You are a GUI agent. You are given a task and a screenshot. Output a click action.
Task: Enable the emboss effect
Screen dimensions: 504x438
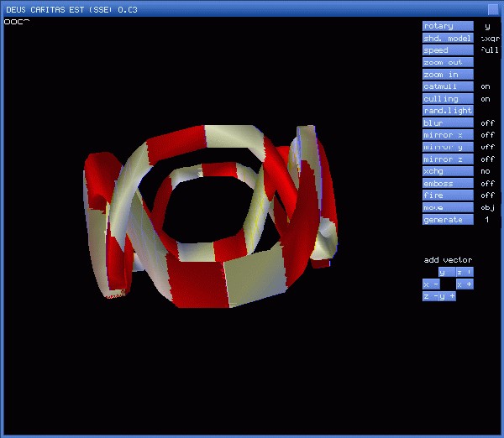click(448, 184)
